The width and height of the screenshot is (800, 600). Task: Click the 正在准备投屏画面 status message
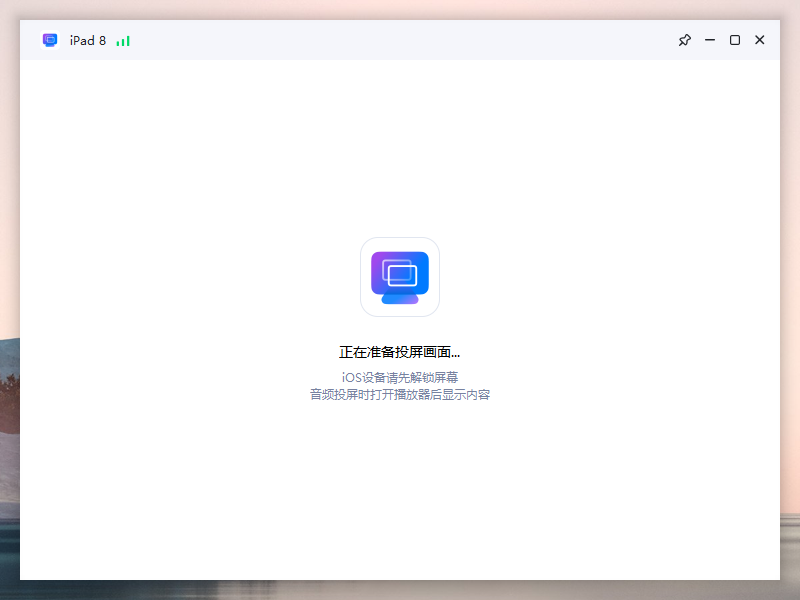(400, 351)
